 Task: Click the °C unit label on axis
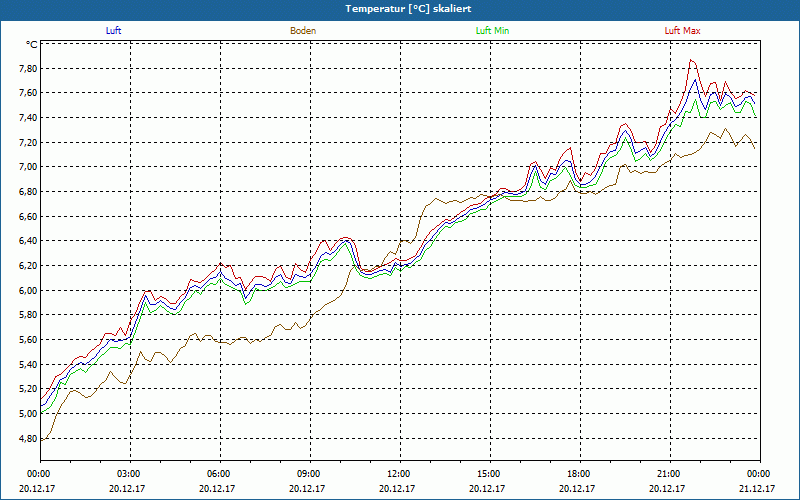tap(31, 45)
